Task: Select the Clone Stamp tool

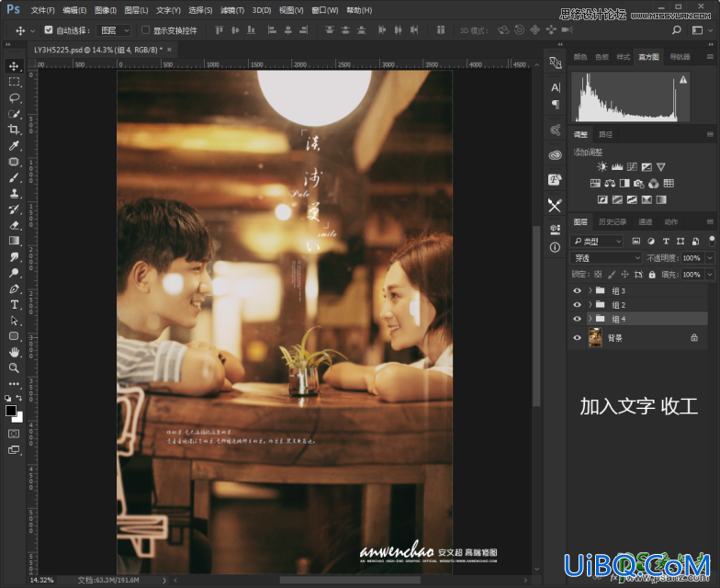Action: point(14,193)
